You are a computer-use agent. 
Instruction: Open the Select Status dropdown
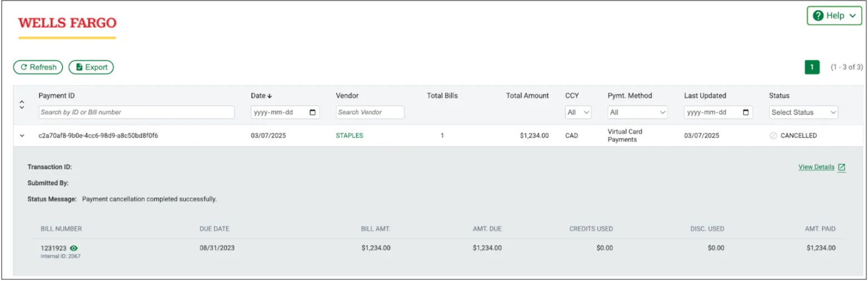[x=803, y=112]
